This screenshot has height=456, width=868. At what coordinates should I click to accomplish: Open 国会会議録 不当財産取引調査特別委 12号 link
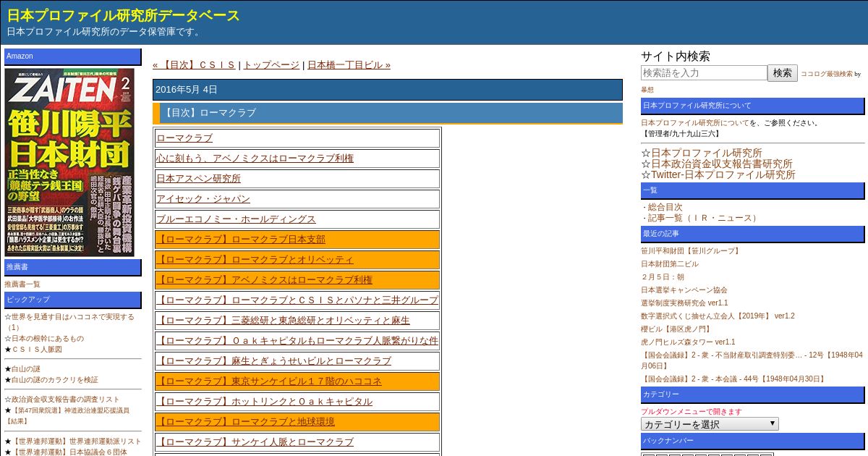[x=752, y=360]
